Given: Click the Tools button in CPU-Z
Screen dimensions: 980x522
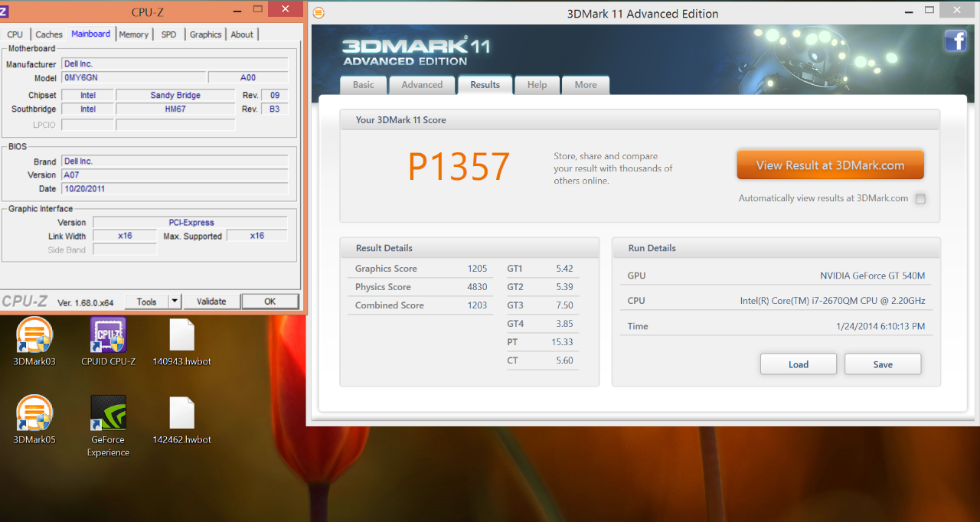Looking at the screenshot, I should 146,302.
